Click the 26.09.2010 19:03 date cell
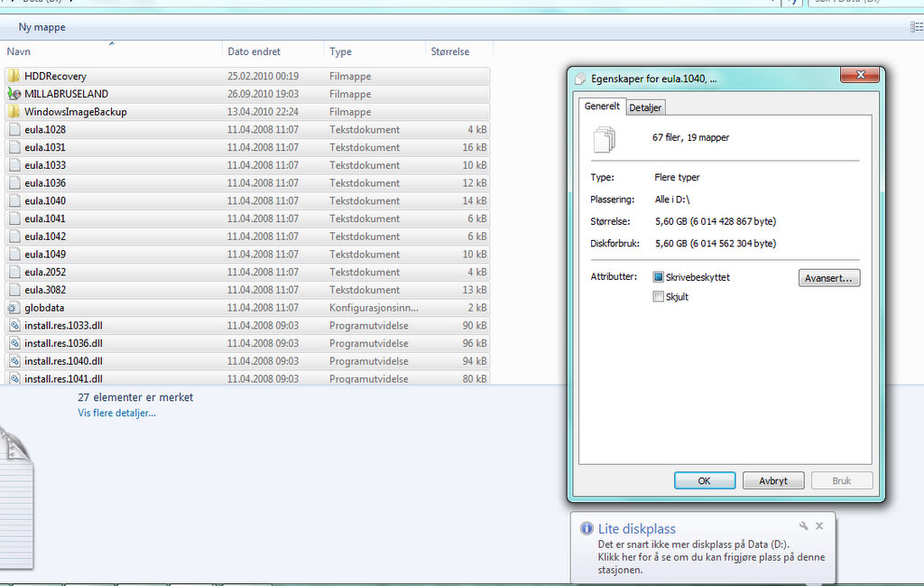Screen dimensions: 924x586 (x=263, y=94)
